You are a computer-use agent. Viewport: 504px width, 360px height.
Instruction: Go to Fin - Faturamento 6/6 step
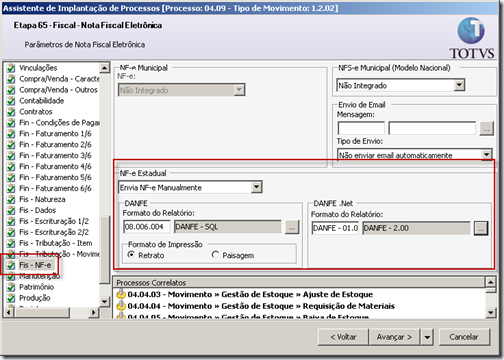coord(55,188)
